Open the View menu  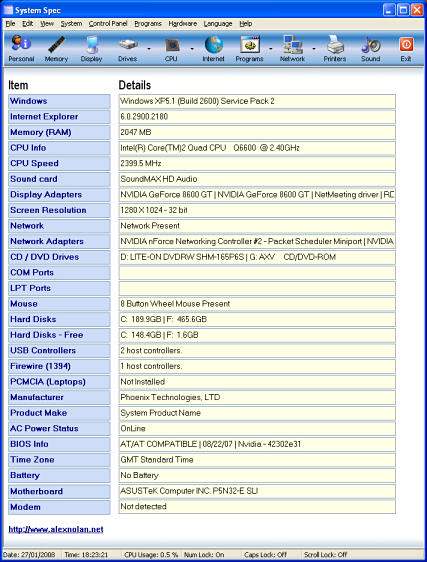click(x=47, y=24)
